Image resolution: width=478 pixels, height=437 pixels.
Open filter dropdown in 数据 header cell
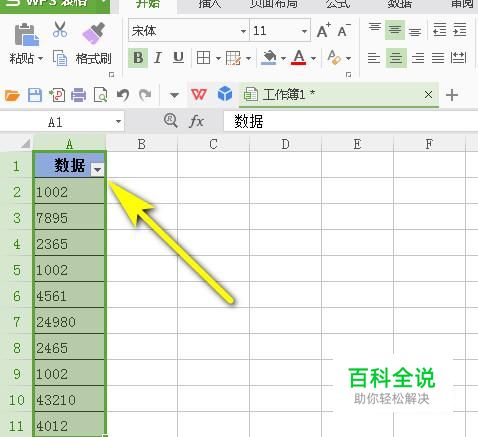[97, 170]
